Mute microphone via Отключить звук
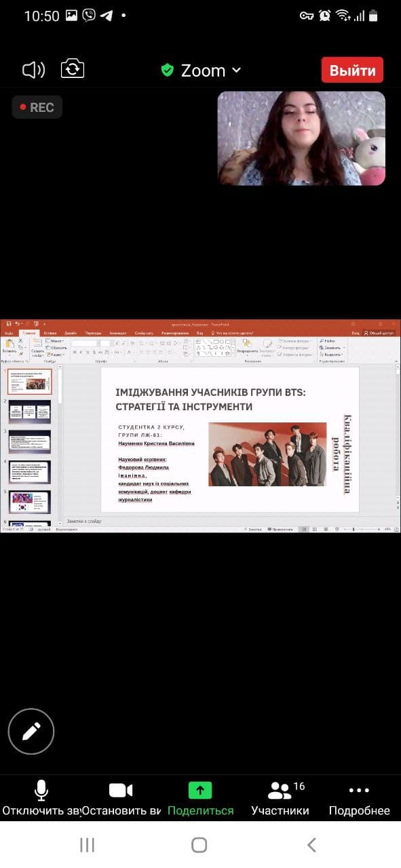This screenshot has height=868, width=401. click(x=41, y=799)
